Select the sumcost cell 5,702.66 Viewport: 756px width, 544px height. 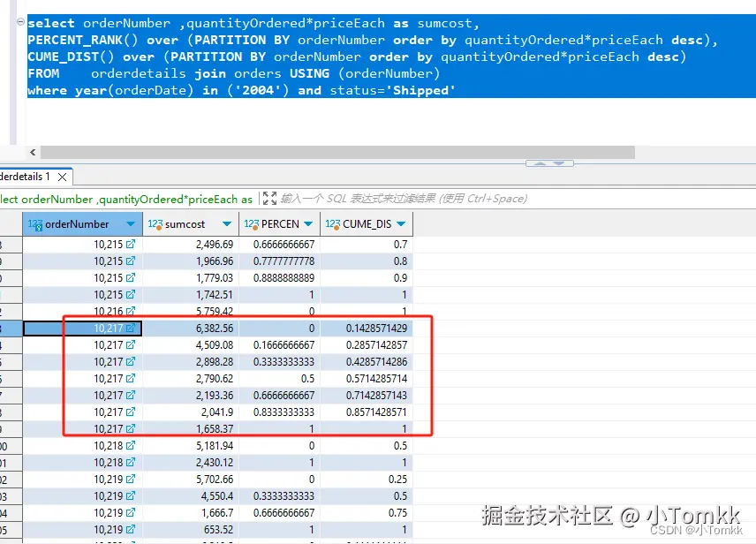pyautogui.click(x=191, y=480)
